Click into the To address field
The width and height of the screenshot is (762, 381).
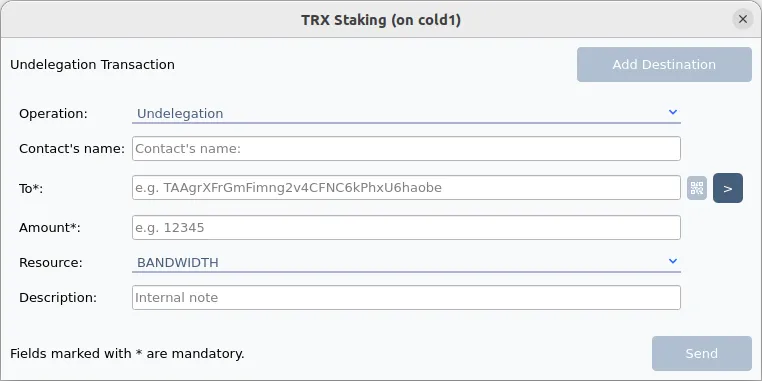click(406, 188)
